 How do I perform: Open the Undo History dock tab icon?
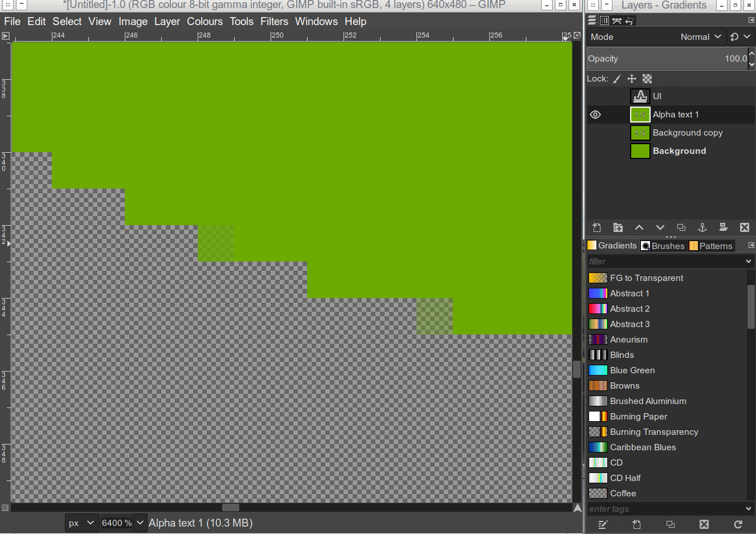(630, 21)
